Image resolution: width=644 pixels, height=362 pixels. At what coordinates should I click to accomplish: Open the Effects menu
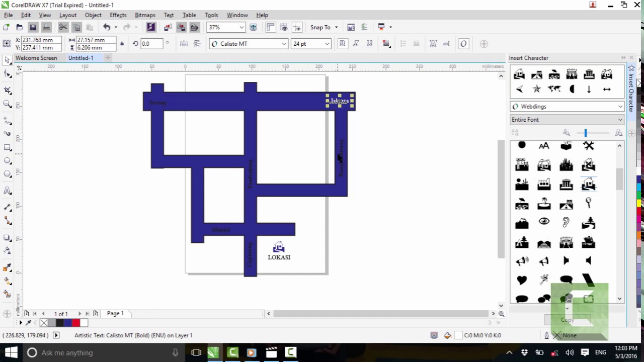click(x=118, y=15)
